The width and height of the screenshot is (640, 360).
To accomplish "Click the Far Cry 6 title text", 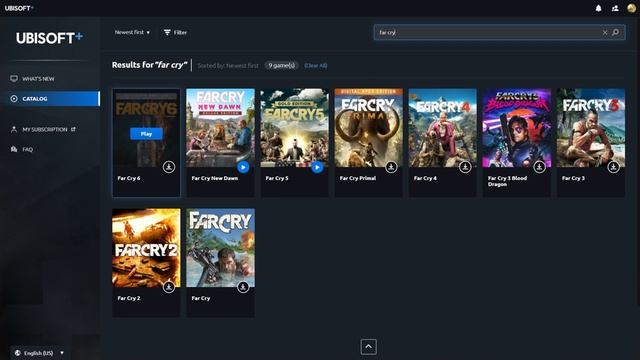I will (x=129, y=178).
